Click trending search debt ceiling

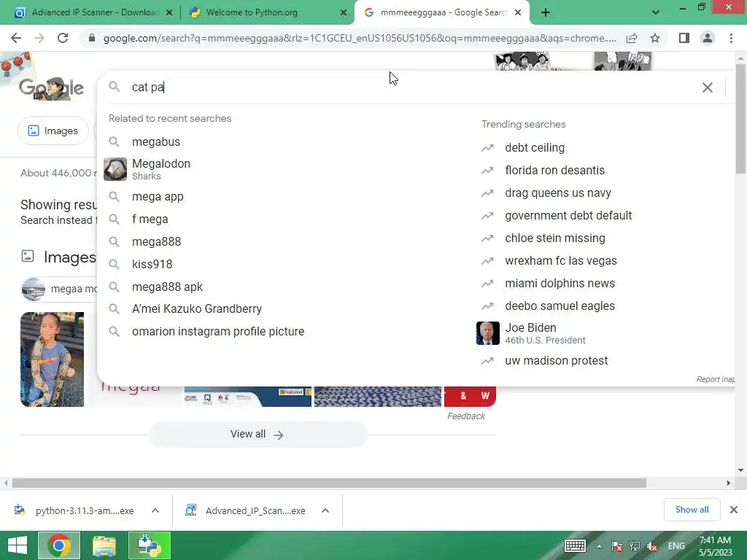[535, 147]
